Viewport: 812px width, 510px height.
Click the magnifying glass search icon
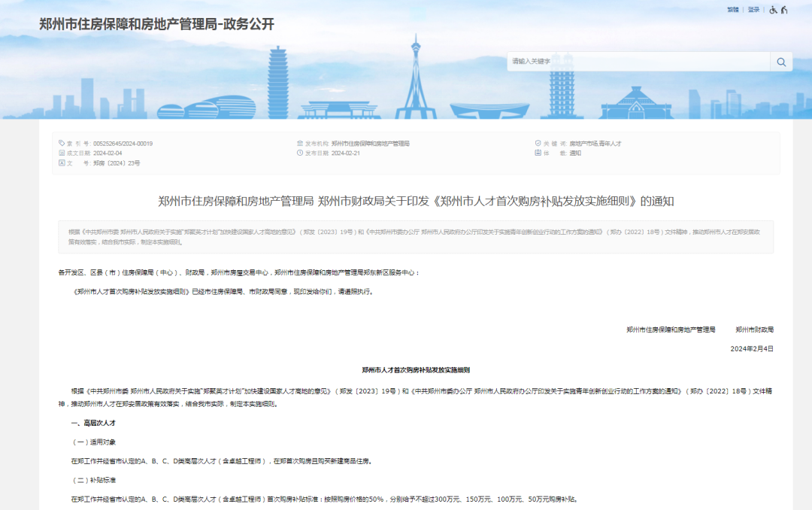(780, 62)
